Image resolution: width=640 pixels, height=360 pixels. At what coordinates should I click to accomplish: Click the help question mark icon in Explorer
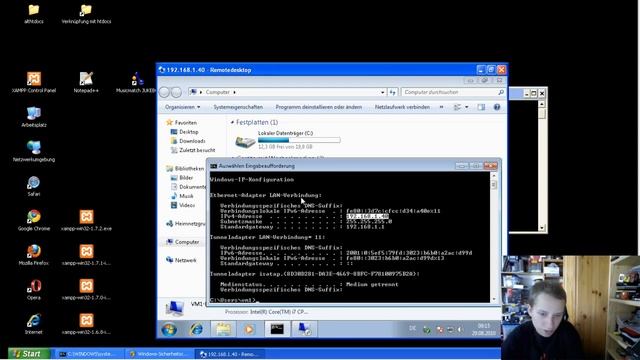tap(497, 107)
